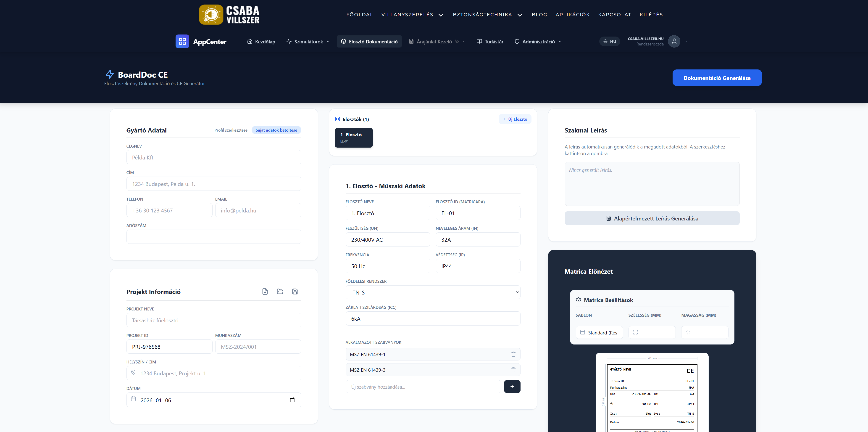
Task: Expand the Szimulátorok menu
Action: 308,42
